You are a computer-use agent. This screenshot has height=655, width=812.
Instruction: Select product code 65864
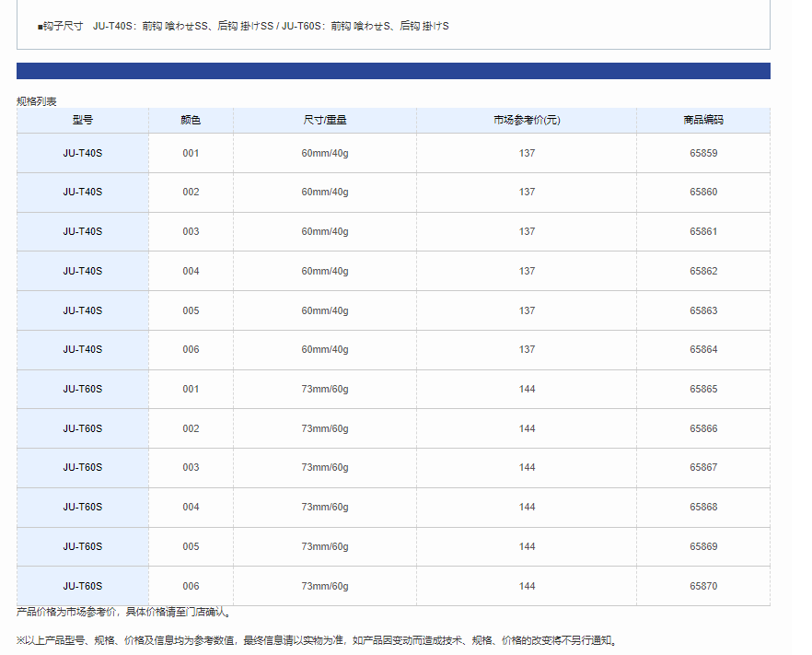point(703,350)
